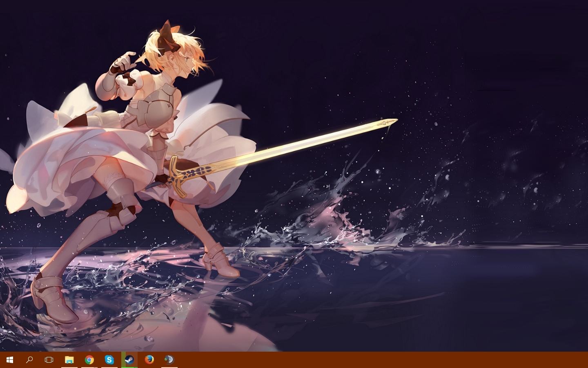Open TeamSpeak headset icon on taskbar
588x368 pixels.
click(169, 360)
